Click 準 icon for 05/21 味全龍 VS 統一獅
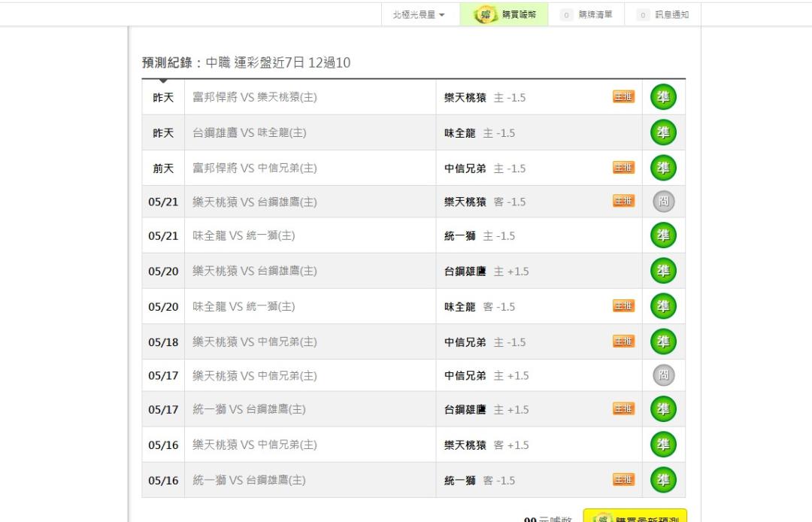Image resolution: width=812 pixels, height=522 pixels. point(663,235)
